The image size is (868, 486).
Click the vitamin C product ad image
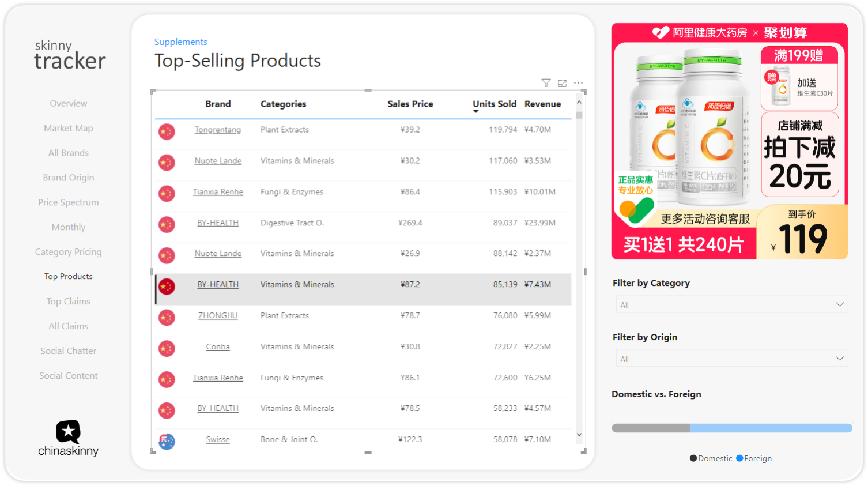[729, 141]
